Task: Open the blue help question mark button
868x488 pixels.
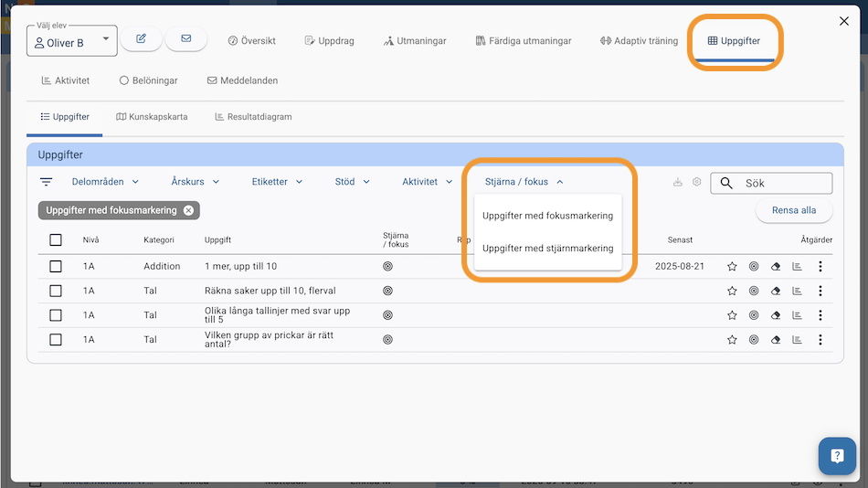Action: 836,455
